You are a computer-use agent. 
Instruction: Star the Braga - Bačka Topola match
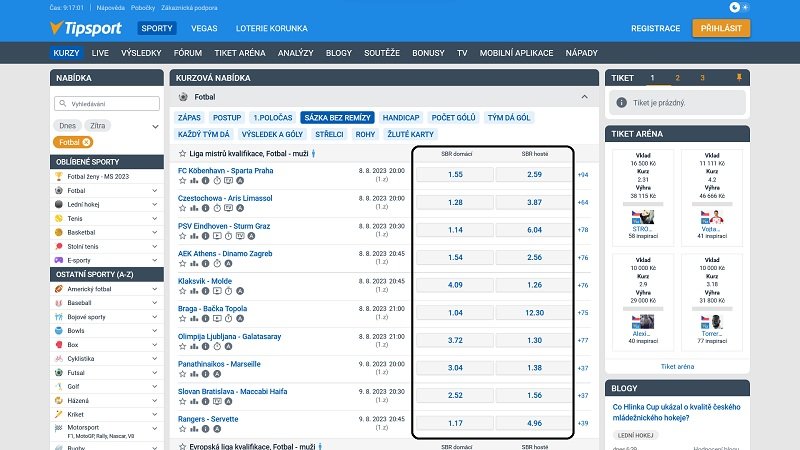[x=182, y=318]
